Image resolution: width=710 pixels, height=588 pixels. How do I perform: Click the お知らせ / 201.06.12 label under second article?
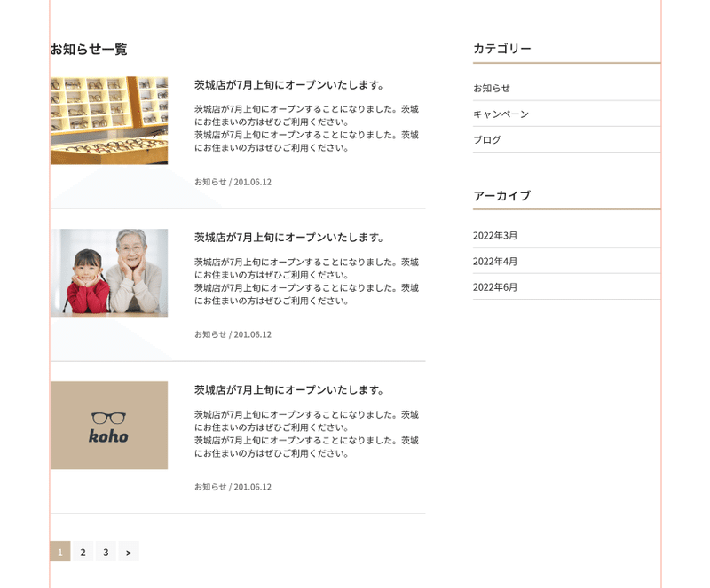[233, 334]
